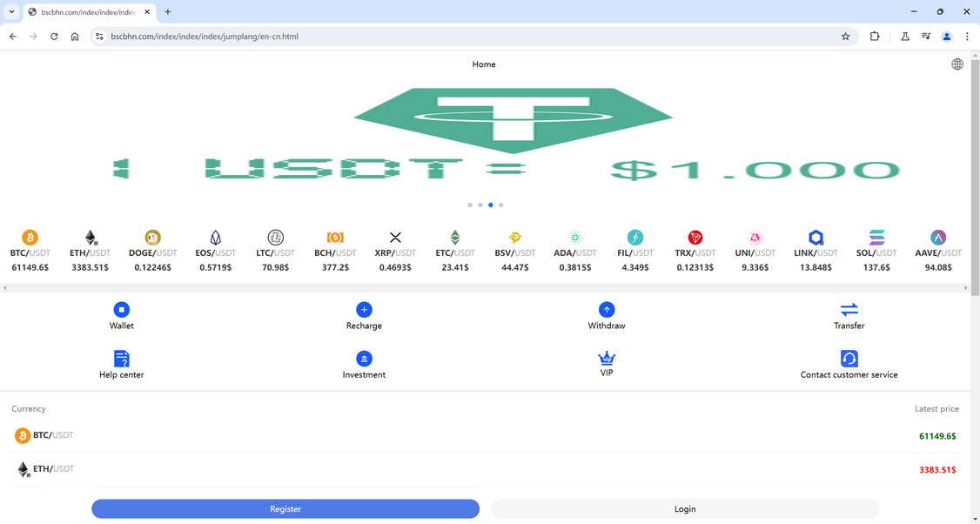The width and height of the screenshot is (980, 524).
Task: Select the Home menu item
Action: (x=484, y=64)
